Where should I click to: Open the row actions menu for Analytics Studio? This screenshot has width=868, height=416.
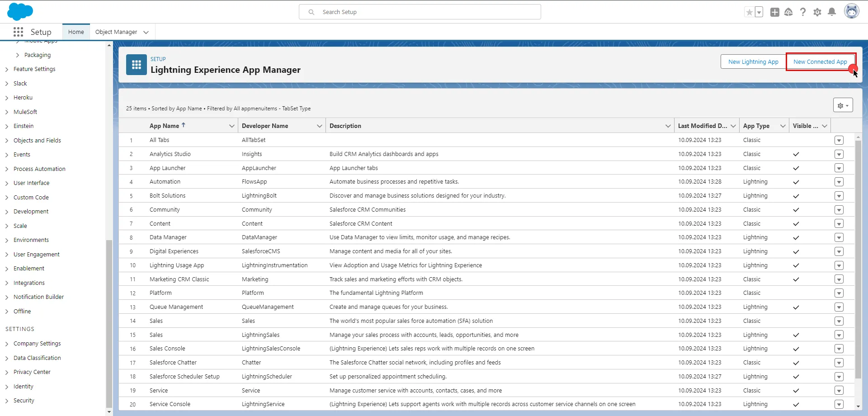pyautogui.click(x=839, y=154)
